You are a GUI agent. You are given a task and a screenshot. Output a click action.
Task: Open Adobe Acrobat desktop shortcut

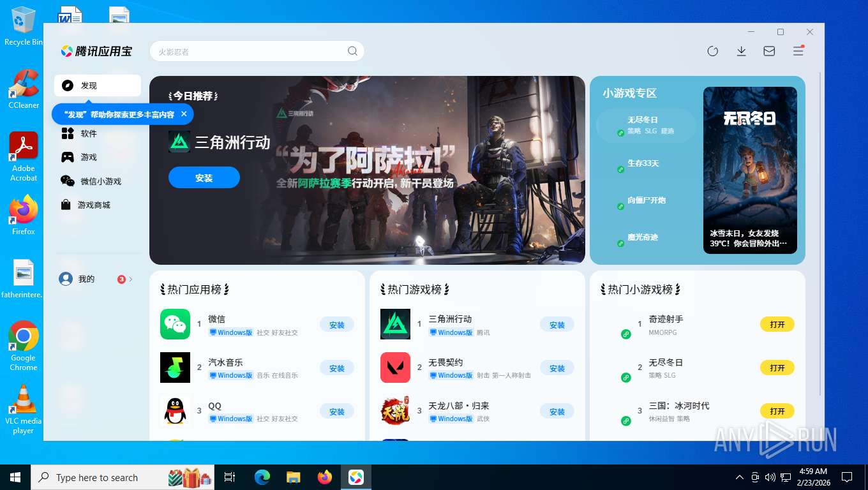pyautogui.click(x=24, y=157)
